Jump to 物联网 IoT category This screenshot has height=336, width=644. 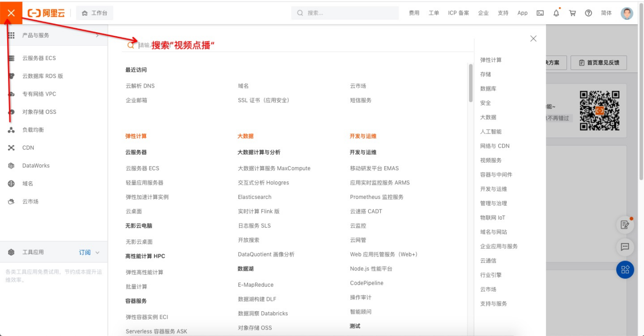[493, 218]
